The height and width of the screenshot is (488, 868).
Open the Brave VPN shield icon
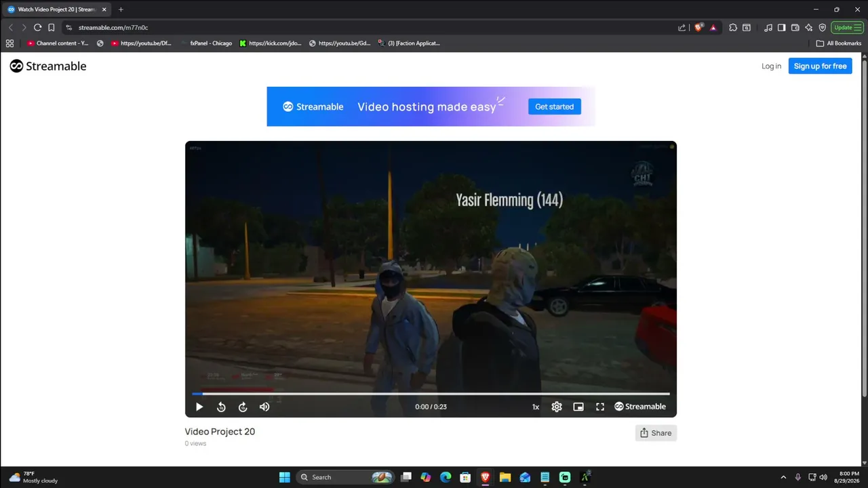click(x=822, y=28)
